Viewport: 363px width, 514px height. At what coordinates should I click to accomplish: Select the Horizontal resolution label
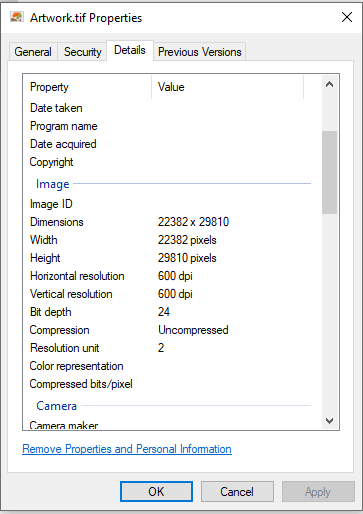point(77,276)
